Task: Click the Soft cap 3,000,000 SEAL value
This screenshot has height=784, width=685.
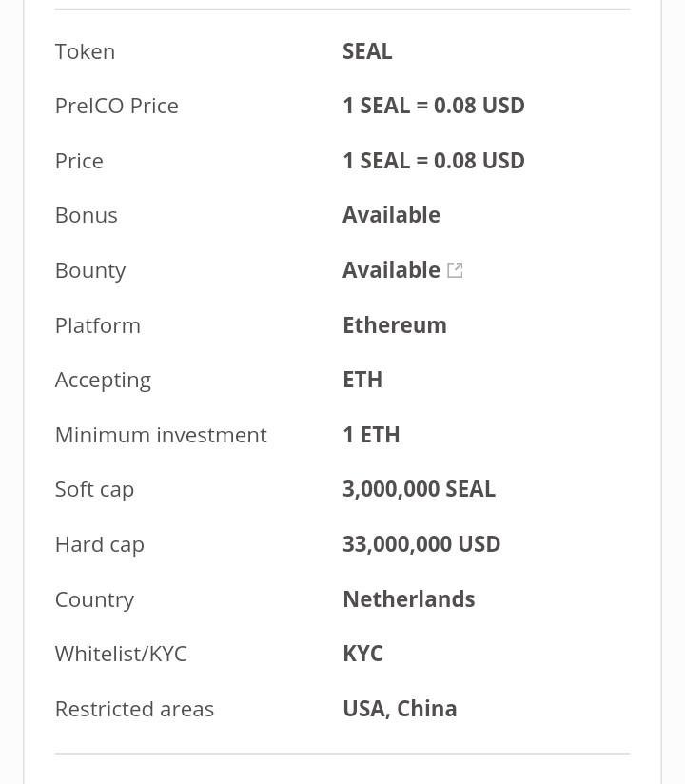Action: (419, 489)
